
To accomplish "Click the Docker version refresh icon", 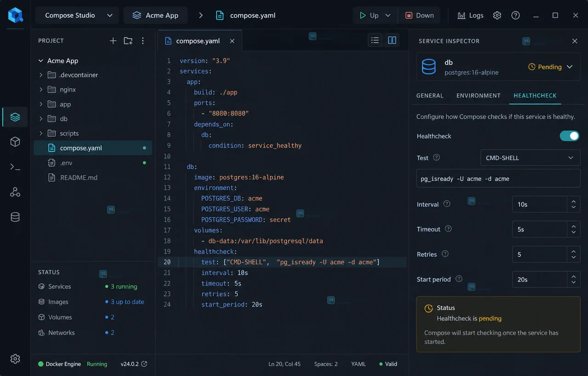I will click(144, 364).
